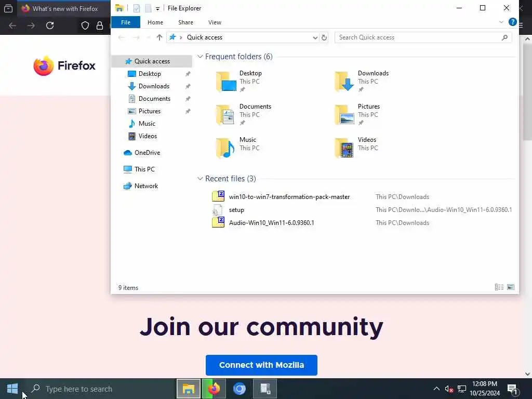Collapse the Recent files group

pyautogui.click(x=200, y=179)
